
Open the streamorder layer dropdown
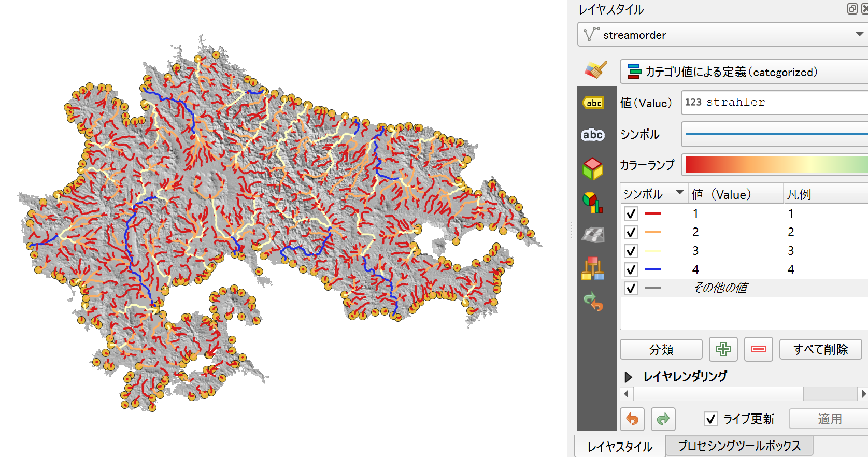(x=723, y=34)
